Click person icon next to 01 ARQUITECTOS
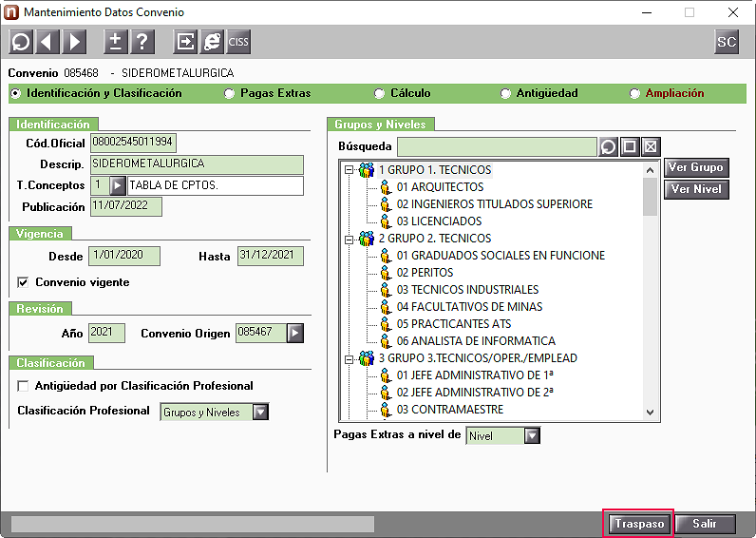 [386, 187]
